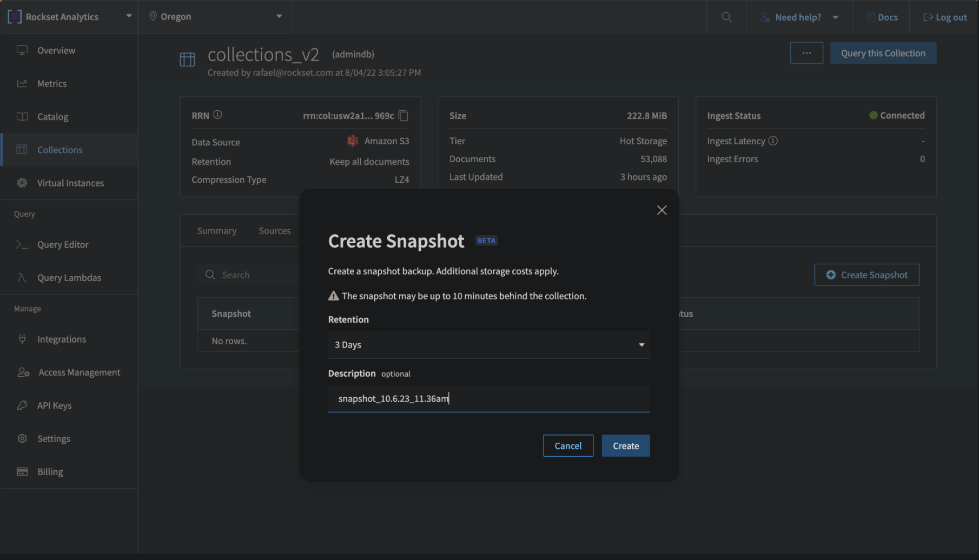The width and height of the screenshot is (979, 560).
Task: Click the Ingest Errors count '0'
Action: [922, 159]
